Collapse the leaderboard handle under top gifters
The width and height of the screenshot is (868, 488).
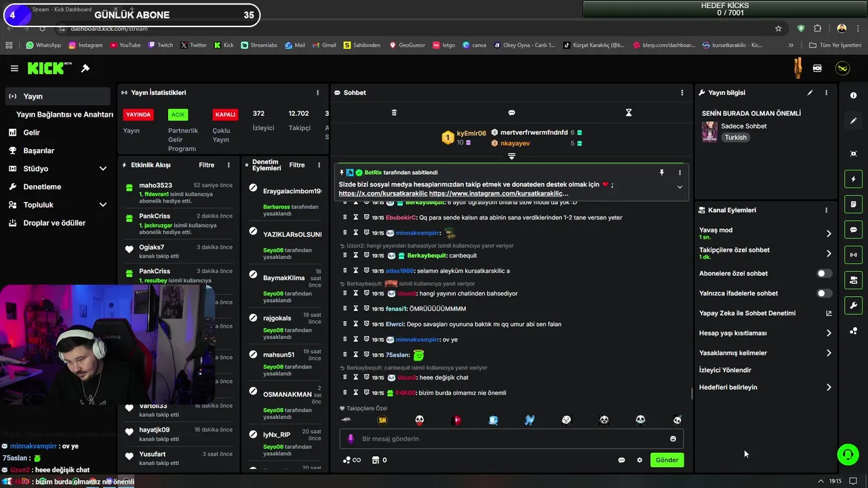click(511, 157)
